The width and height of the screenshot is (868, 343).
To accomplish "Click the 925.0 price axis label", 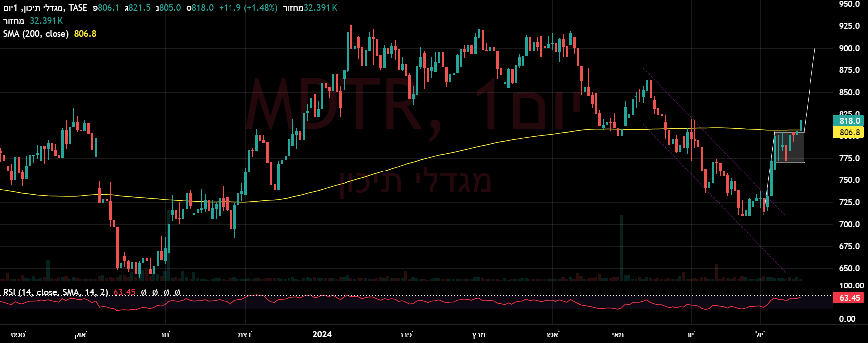I will (849, 26).
